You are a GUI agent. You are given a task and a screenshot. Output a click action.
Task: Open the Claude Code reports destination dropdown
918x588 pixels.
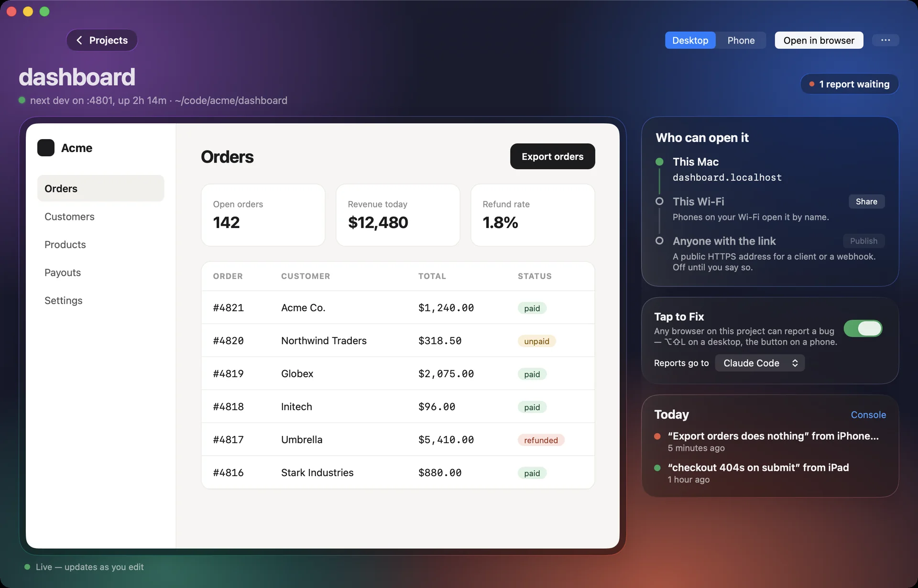[760, 363]
